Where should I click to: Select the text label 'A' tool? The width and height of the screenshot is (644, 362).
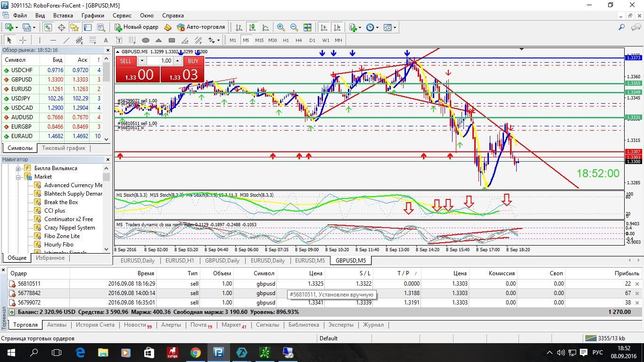click(106, 40)
